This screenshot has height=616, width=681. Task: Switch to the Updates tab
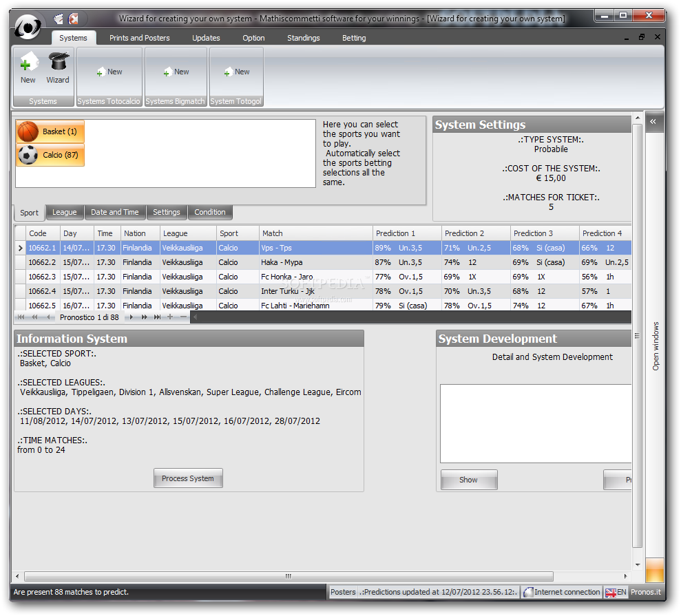coord(206,38)
